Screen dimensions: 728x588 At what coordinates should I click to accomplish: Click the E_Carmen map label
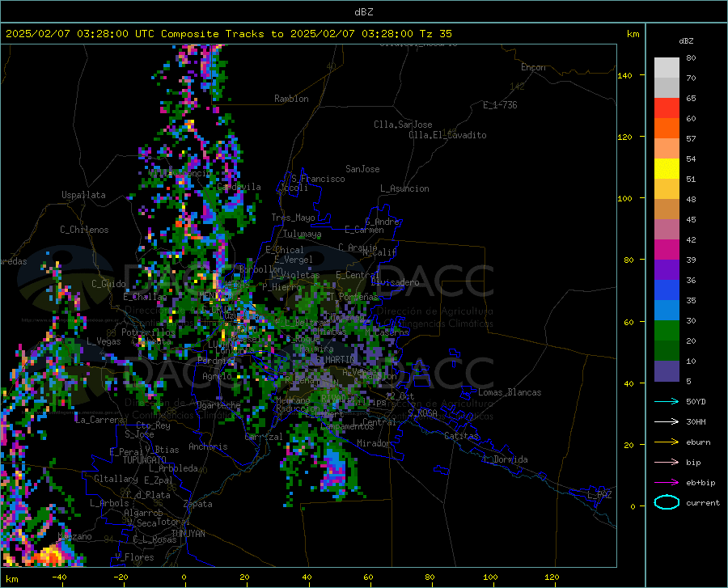tap(364, 229)
